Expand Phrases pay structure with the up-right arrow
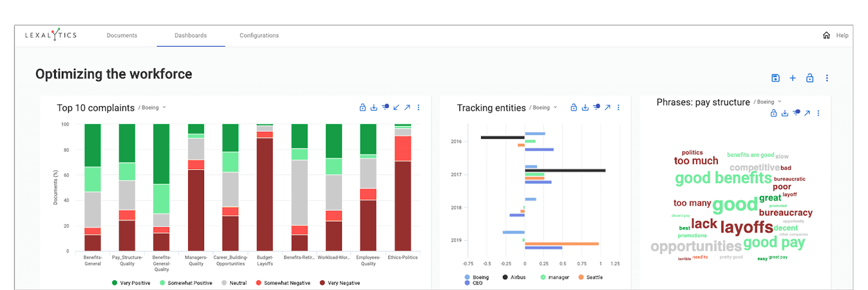This screenshot has width=868, height=290. click(807, 113)
